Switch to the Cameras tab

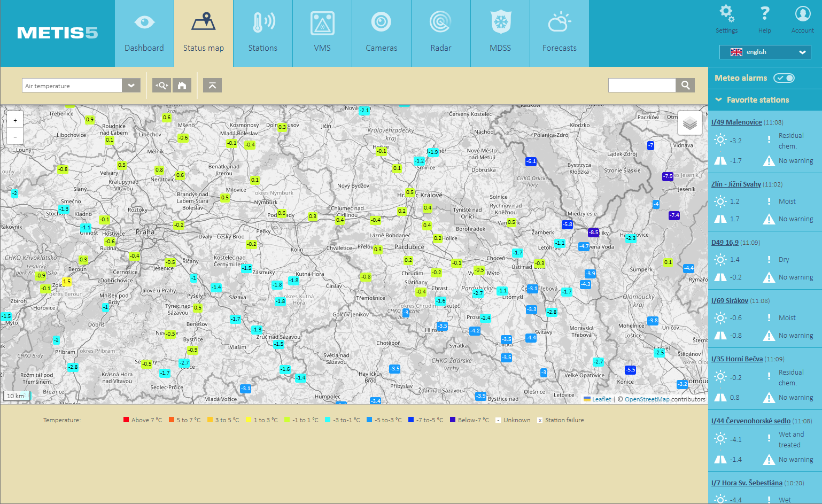point(381,33)
